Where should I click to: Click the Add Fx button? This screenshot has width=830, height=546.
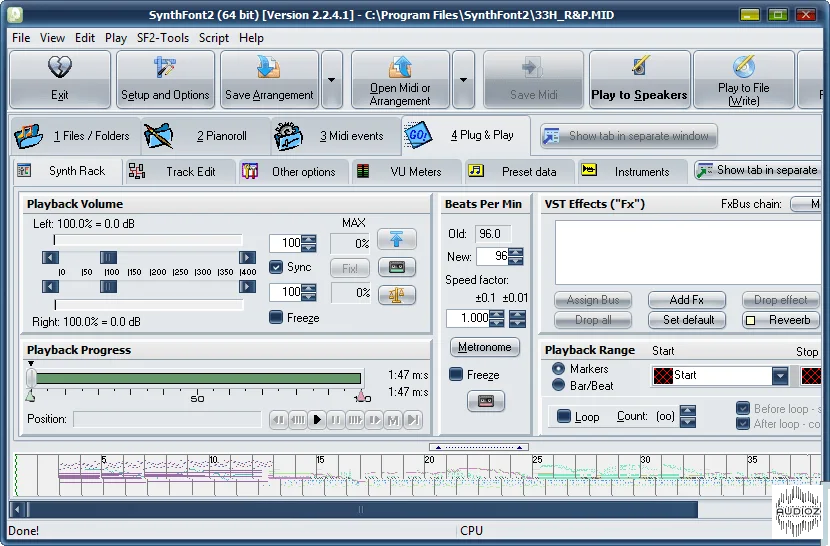pyautogui.click(x=687, y=300)
